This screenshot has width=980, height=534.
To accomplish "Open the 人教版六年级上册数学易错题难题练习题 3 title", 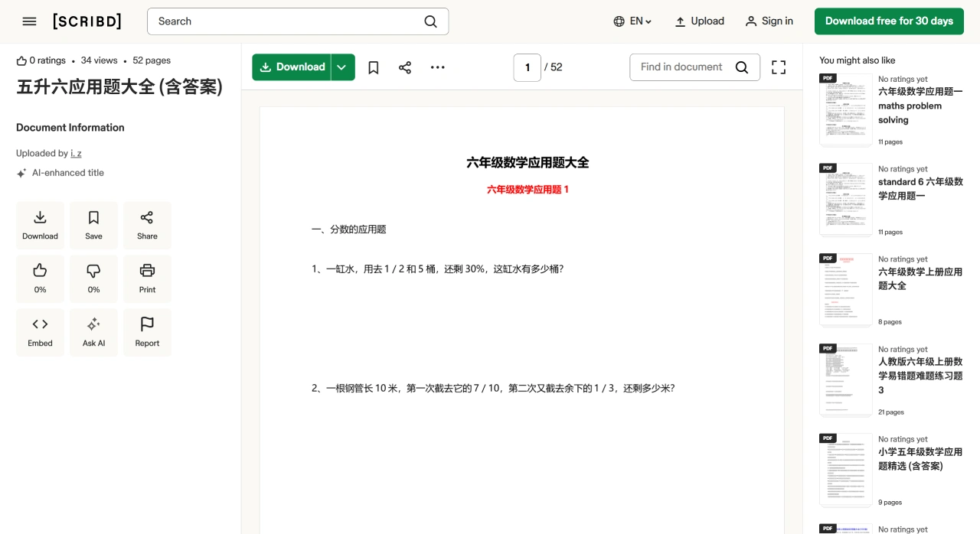I will (920, 376).
